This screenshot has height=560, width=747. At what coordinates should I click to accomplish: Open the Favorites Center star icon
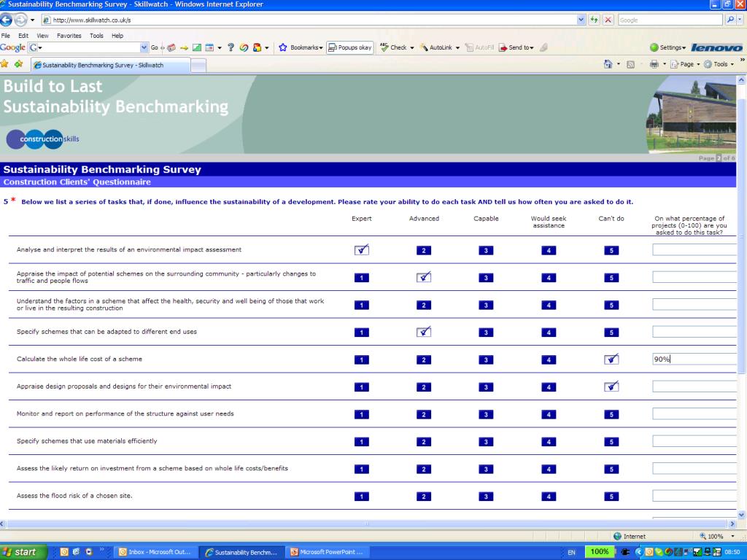click(x=5, y=64)
